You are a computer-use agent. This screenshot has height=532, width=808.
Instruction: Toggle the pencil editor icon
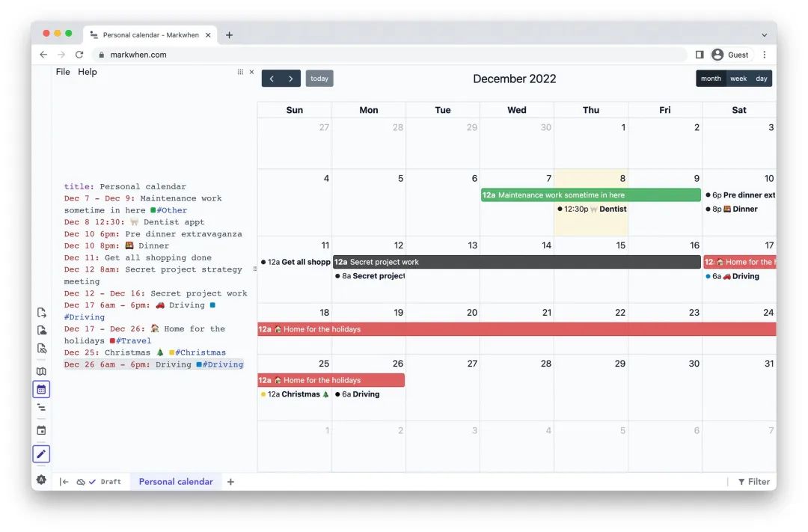coord(41,454)
